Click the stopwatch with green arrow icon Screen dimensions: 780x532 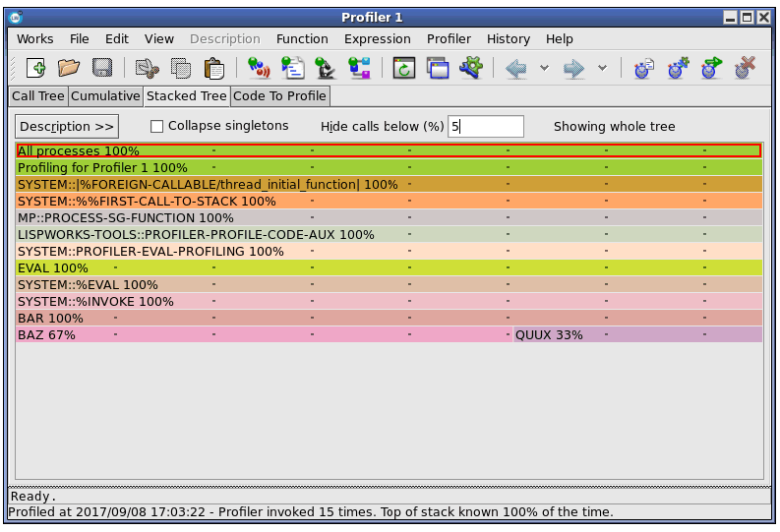(711, 68)
